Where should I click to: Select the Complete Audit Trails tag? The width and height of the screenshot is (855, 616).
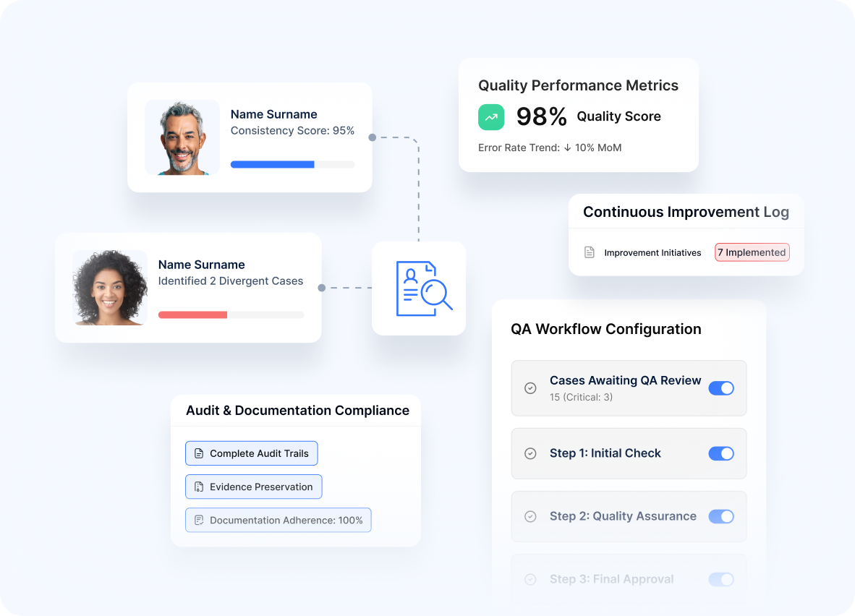[251, 453]
